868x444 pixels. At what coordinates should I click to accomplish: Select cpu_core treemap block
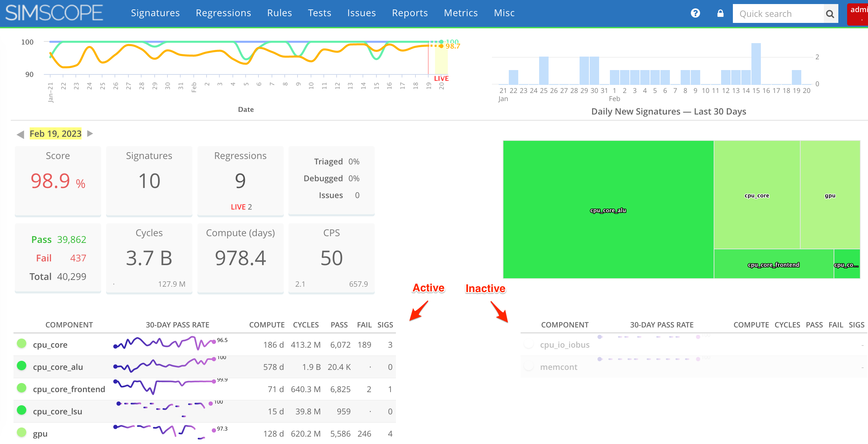(x=757, y=195)
